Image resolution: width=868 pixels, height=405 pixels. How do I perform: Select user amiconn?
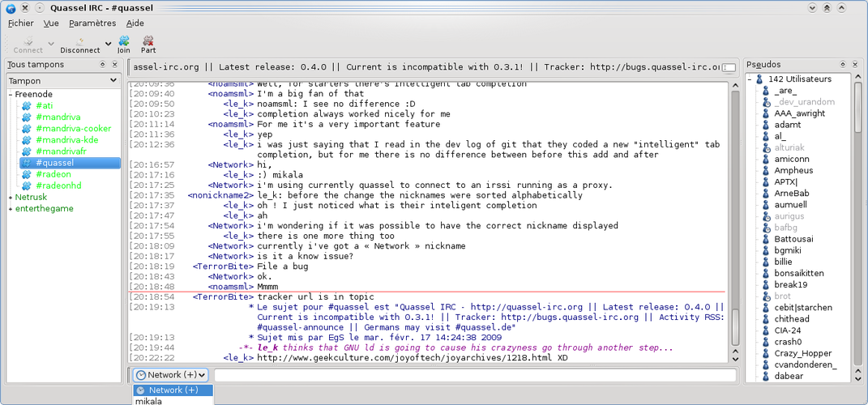click(x=792, y=160)
